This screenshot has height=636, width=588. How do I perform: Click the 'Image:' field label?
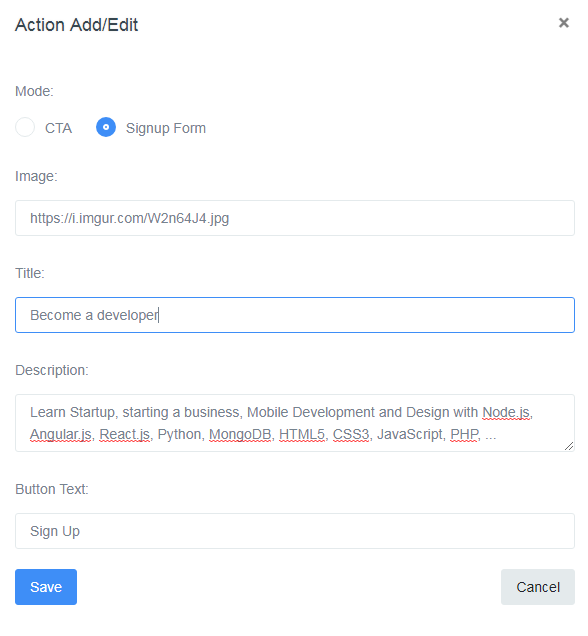36,176
